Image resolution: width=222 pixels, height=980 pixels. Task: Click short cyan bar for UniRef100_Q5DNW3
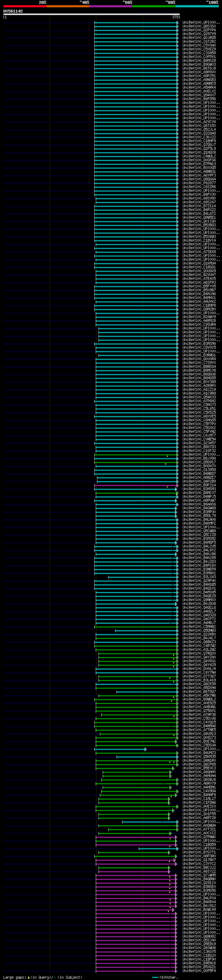click(147, 630)
